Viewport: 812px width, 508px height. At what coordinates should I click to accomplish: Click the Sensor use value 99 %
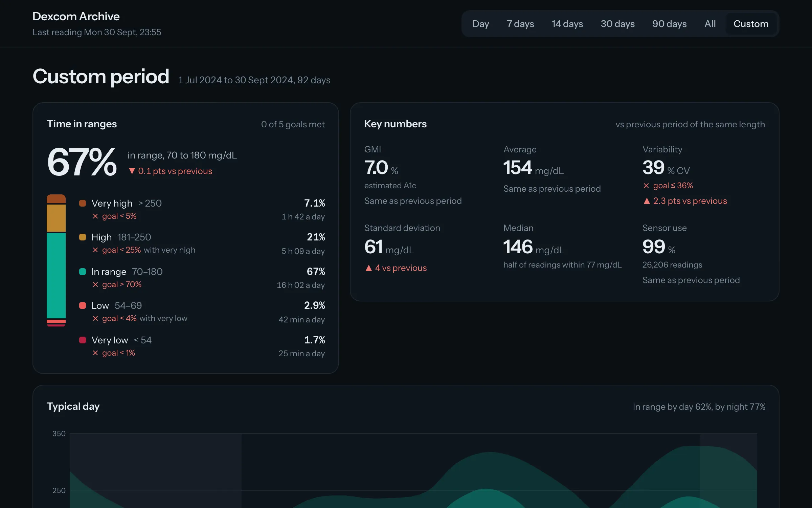coord(659,247)
